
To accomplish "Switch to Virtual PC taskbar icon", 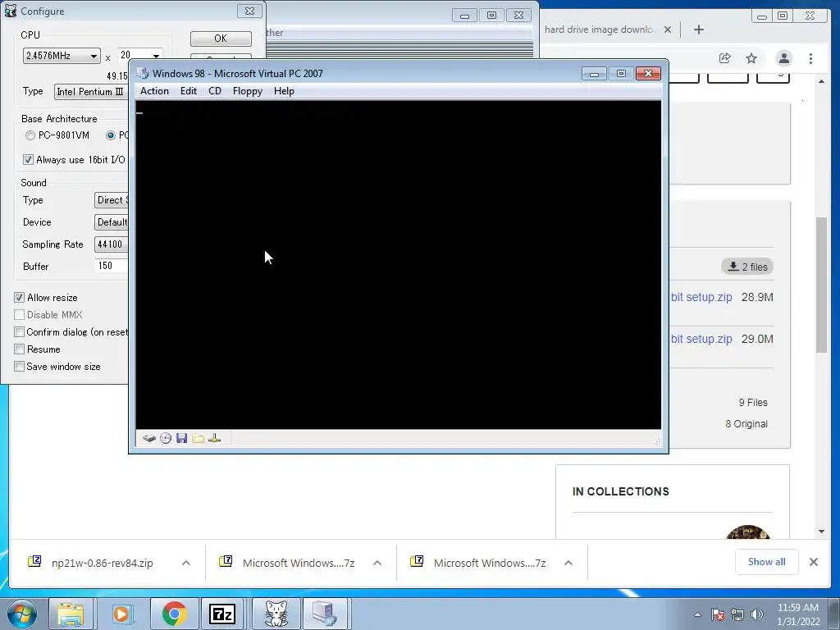I will tap(325, 614).
